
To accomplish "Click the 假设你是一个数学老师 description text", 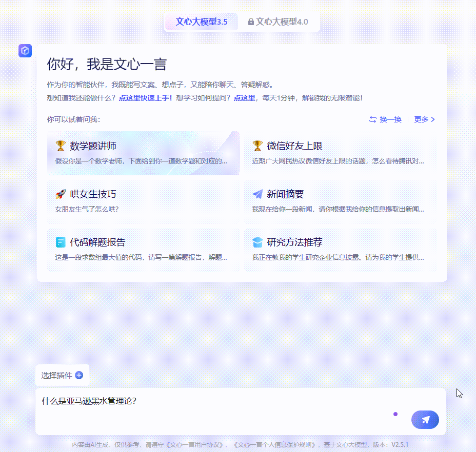I will point(141,161).
